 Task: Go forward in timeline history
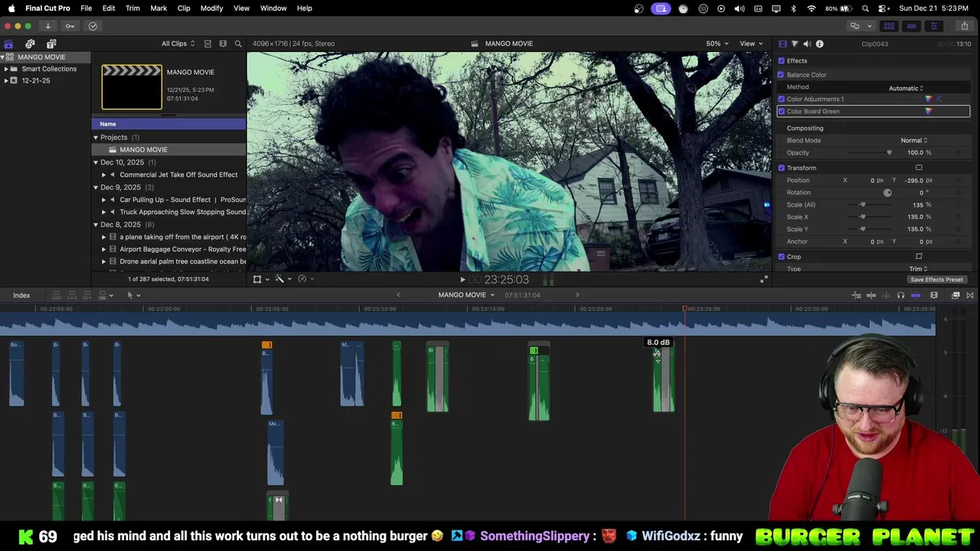point(577,295)
